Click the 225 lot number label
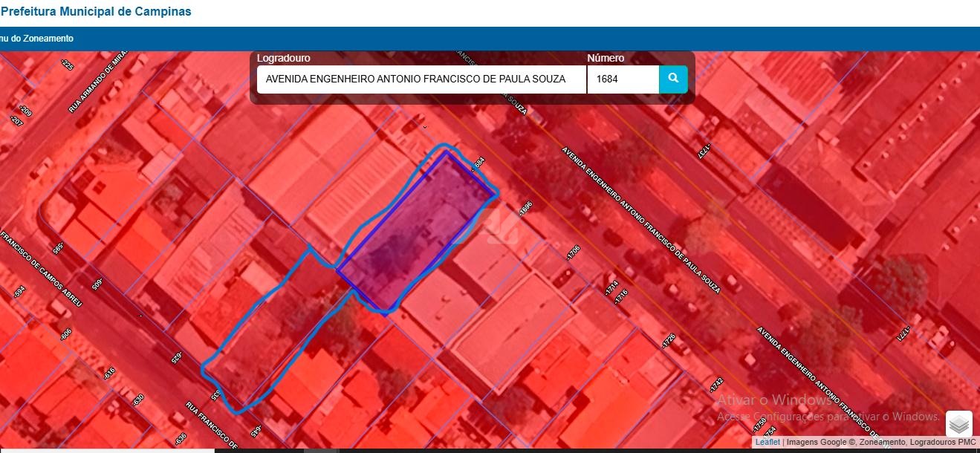This screenshot has width=980, height=453. click(68, 65)
